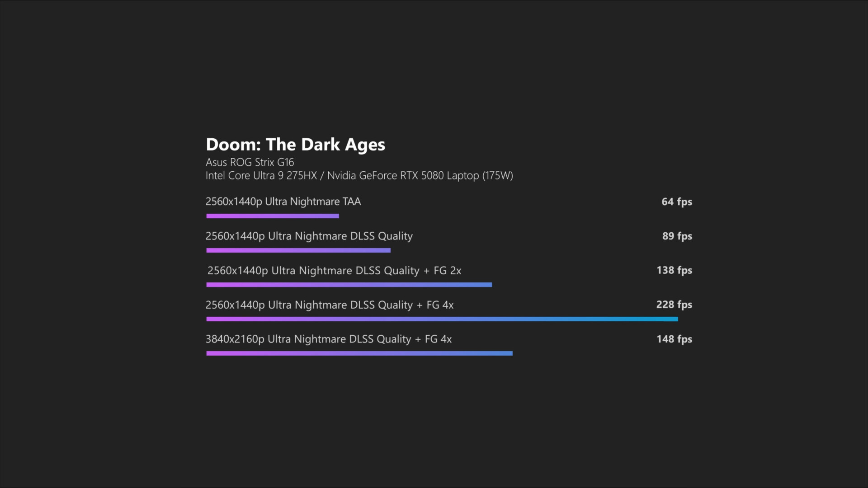The image size is (868, 488).
Task: Click the 2560x1440p DLSS Quality + FG 4x label
Action: pos(329,305)
